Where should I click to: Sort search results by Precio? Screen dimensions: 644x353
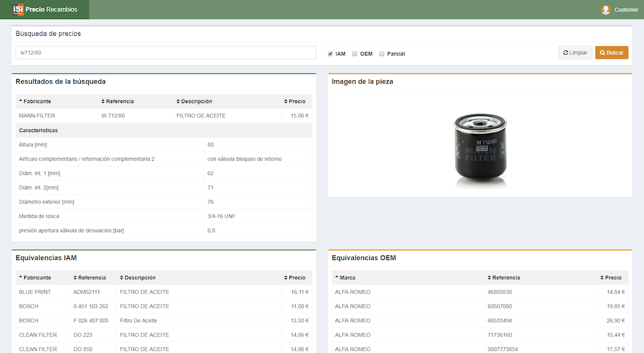pyautogui.click(x=295, y=101)
